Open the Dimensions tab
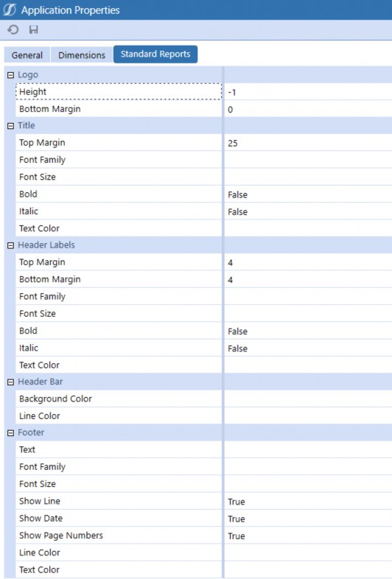 tap(82, 55)
